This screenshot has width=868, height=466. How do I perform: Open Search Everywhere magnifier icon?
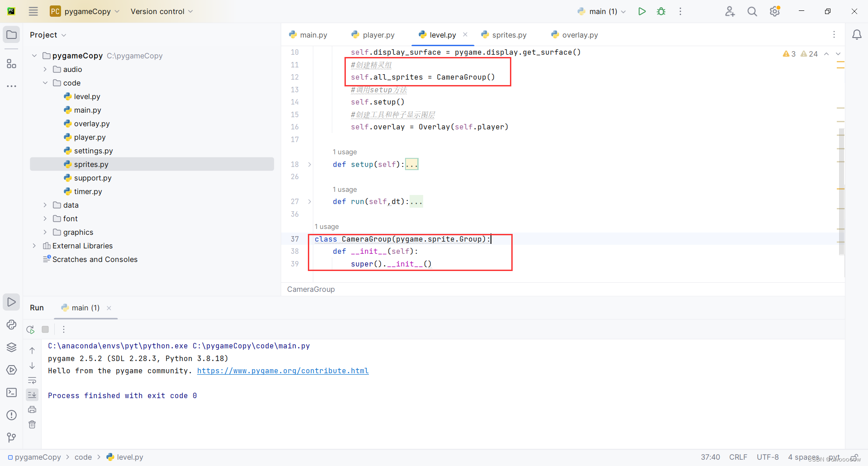pyautogui.click(x=752, y=11)
